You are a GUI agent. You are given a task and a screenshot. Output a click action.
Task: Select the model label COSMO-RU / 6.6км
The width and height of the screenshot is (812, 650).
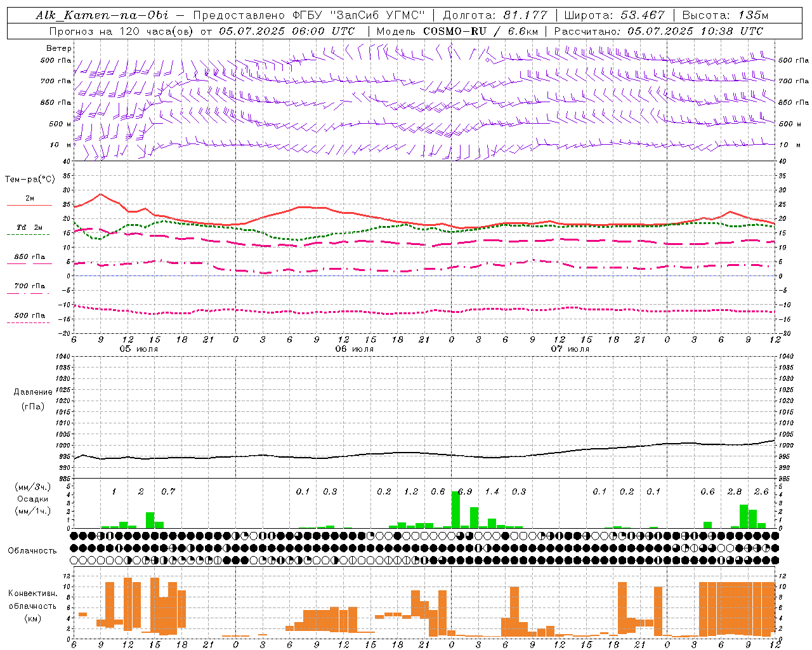tap(481, 31)
